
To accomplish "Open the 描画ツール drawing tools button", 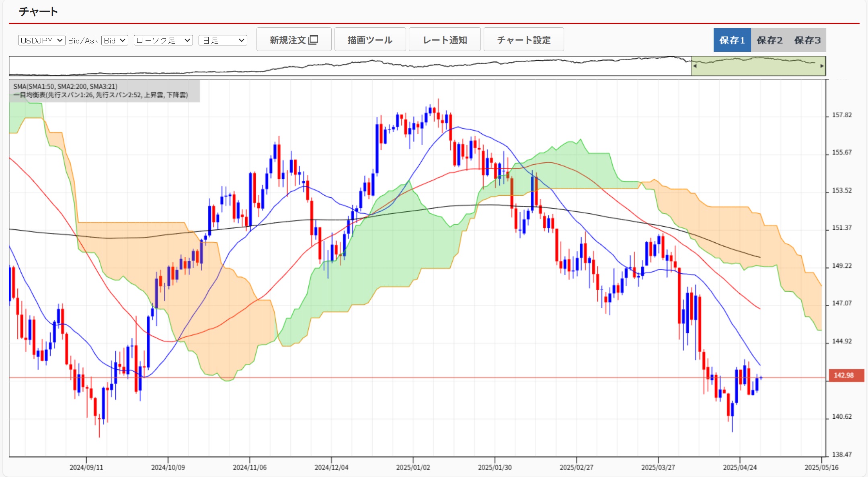I will (370, 40).
